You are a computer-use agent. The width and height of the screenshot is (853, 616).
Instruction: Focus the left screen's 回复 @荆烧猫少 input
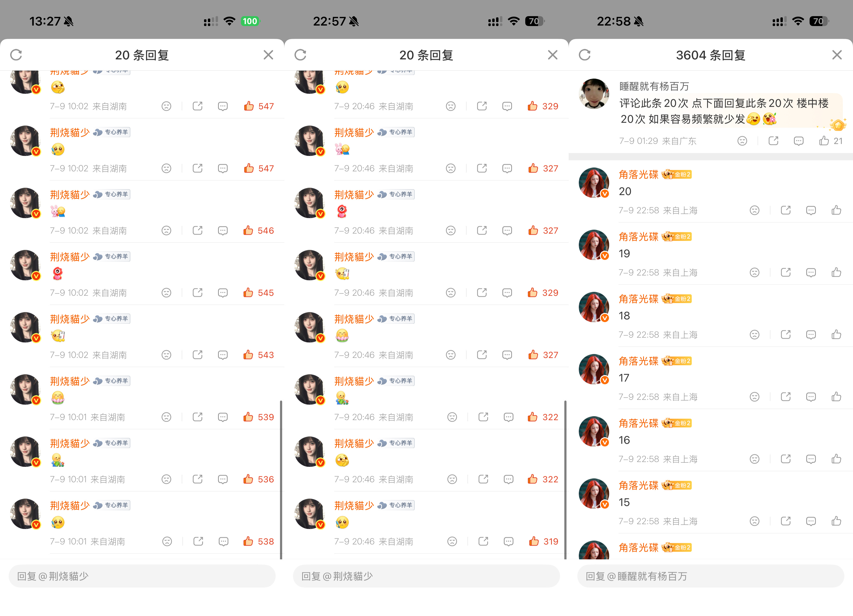pyautogui.click(x=142, y=576)
